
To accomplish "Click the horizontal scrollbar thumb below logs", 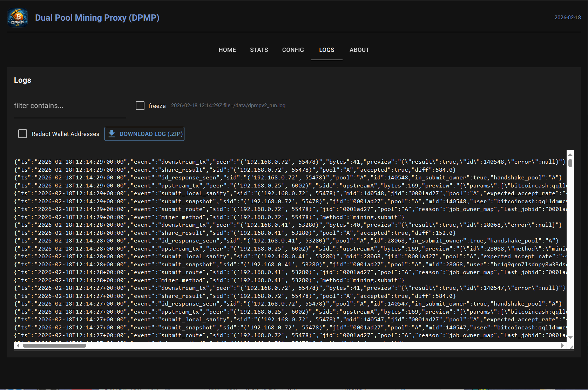I will click(54, 346).
